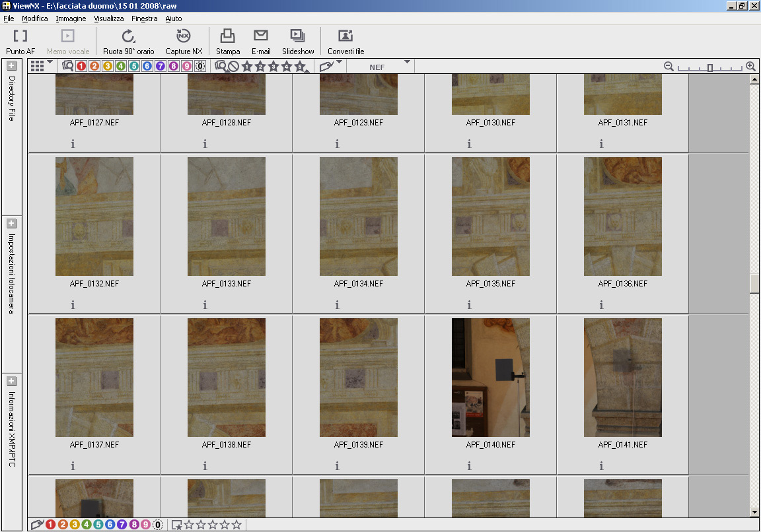
Task: Open the Visualizza menu
Action: point(109,18)
